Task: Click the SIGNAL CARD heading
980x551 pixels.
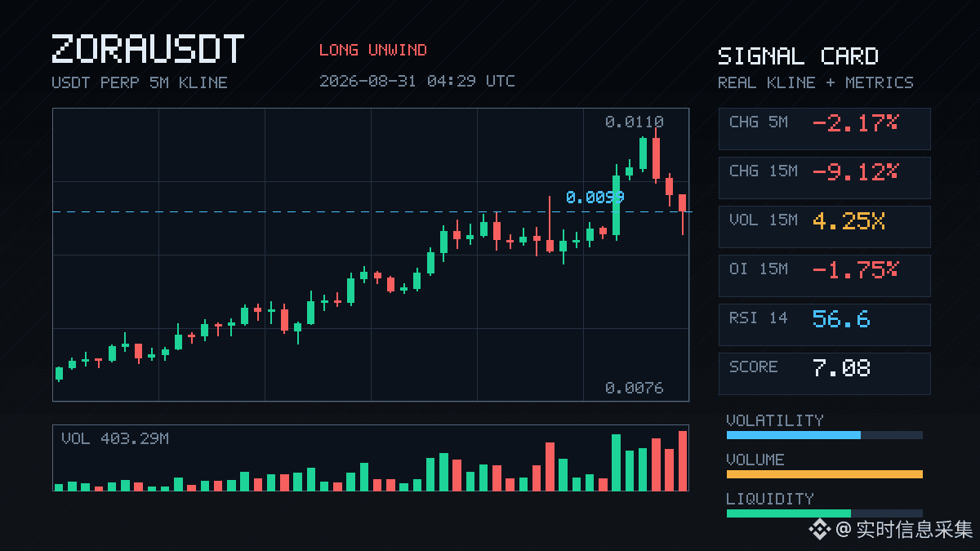Action: pos(798,56)
